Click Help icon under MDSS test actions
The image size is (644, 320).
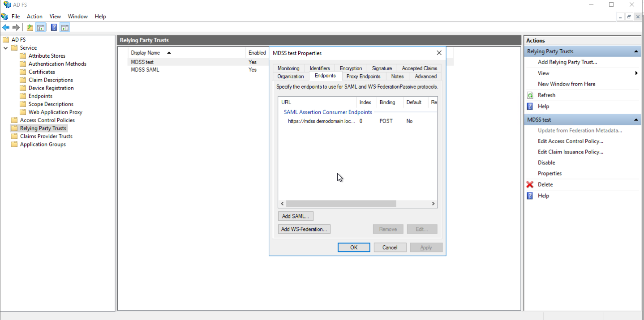click(x=530, y=196)
